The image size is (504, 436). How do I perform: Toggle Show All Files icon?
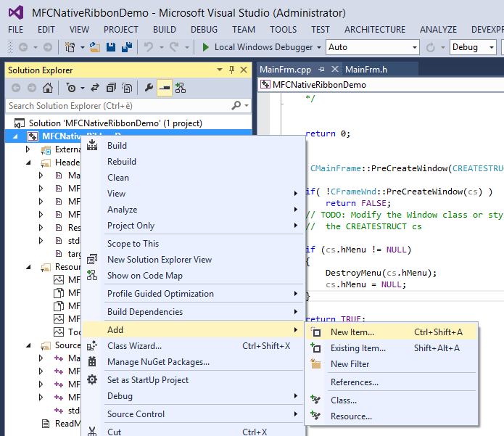coord(127,88)
